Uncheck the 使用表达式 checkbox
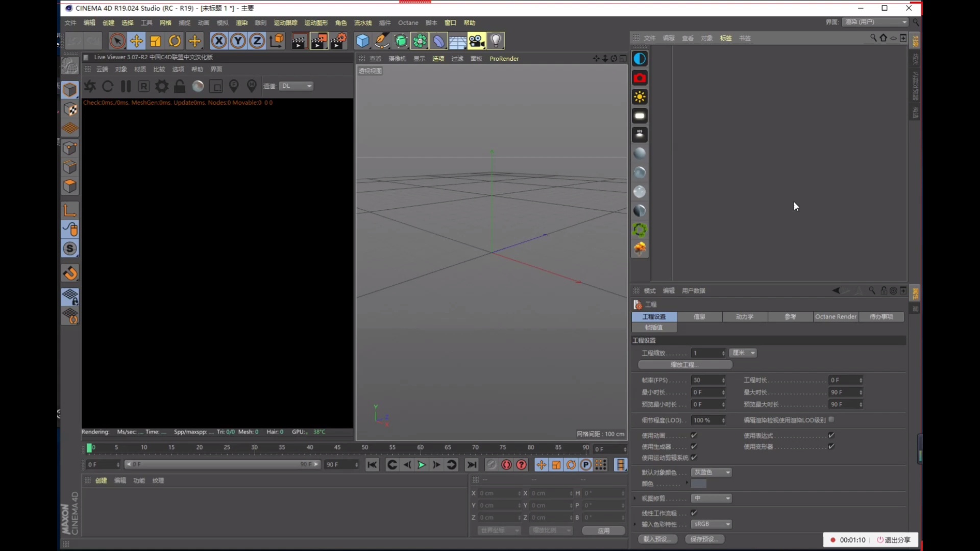 coord(831,435)
